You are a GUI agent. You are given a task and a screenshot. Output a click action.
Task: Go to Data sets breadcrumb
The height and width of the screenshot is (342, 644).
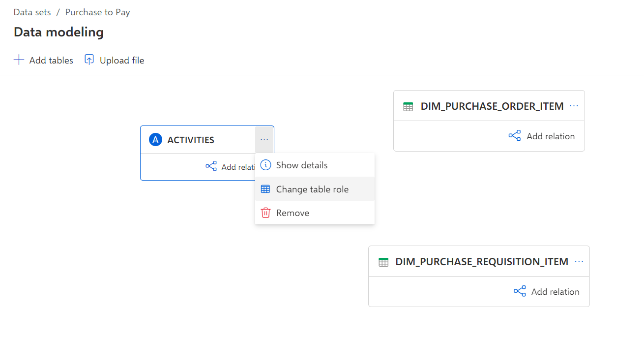(32, 12)
